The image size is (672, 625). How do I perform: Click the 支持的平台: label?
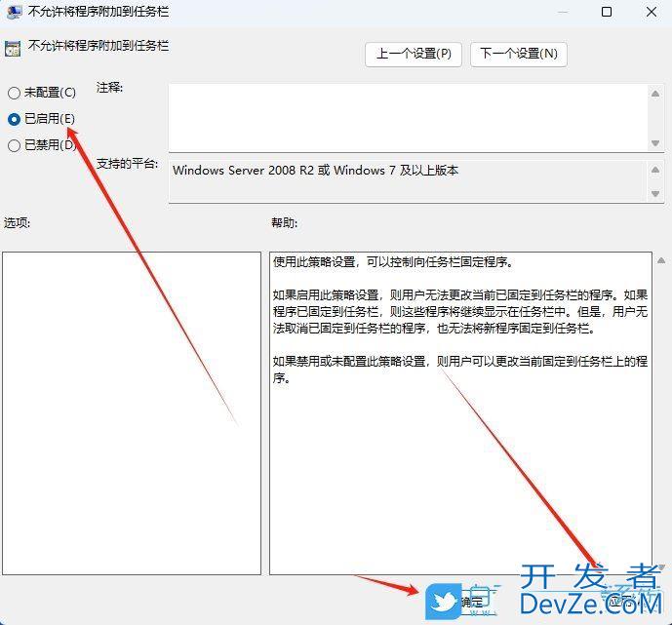(128, 164)
